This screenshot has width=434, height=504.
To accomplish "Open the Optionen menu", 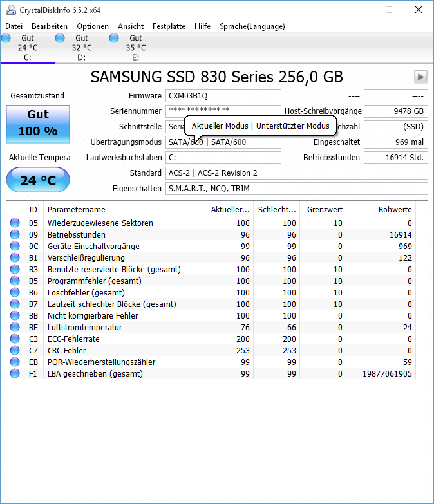I will tap(93, 26).
